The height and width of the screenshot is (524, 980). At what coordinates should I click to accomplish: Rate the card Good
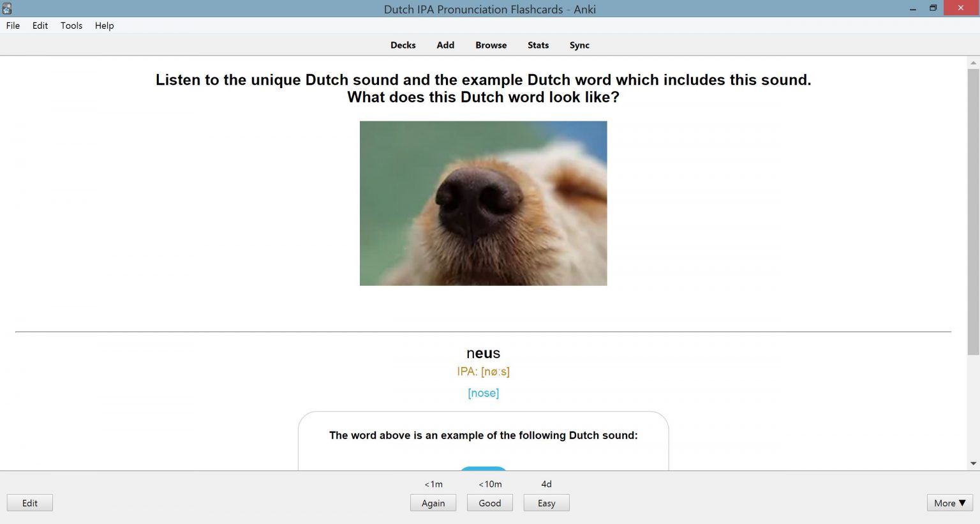[x=489, y=503]
